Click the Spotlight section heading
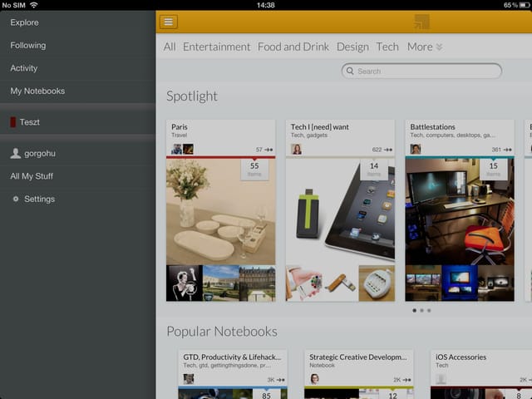Screen dimensions: 532x399 (192, 96)
